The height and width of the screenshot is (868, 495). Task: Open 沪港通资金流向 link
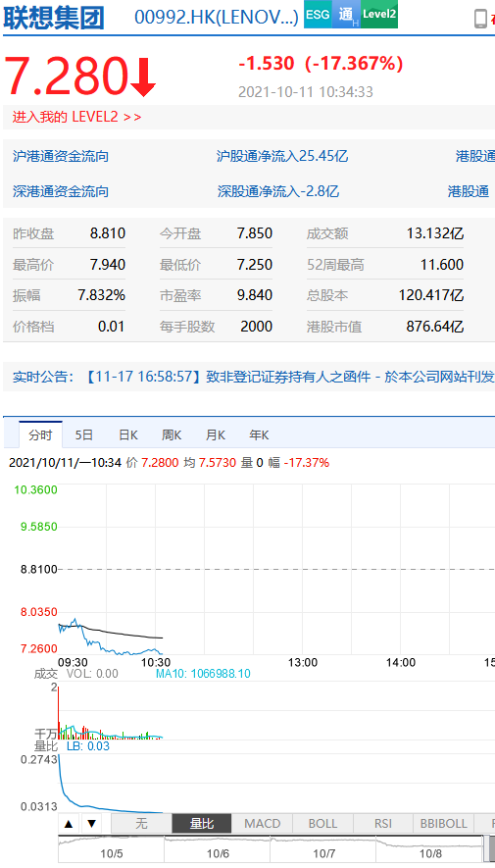(x=61, y=156)
